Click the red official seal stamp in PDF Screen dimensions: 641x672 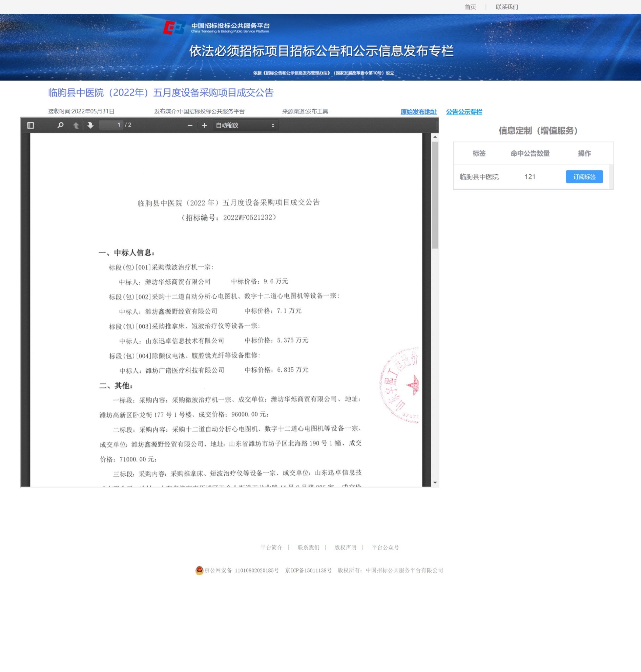click(x=399, y=385)
